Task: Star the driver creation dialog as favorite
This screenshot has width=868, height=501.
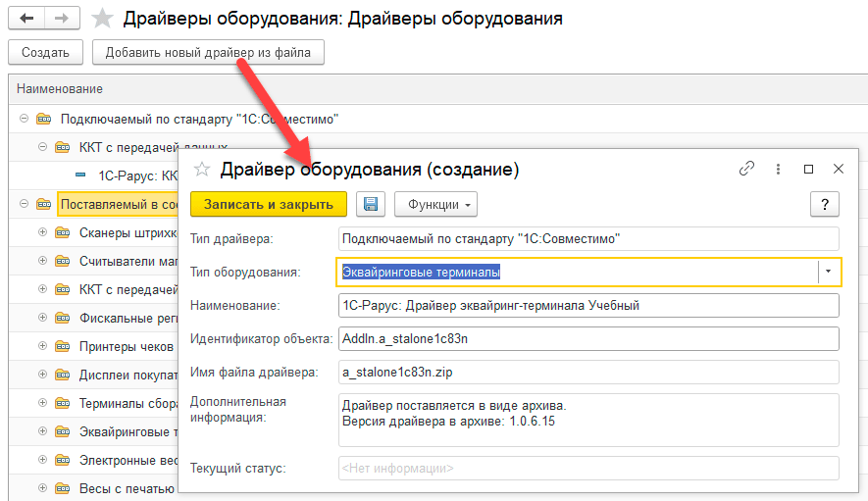Action: tap(202, 169)
